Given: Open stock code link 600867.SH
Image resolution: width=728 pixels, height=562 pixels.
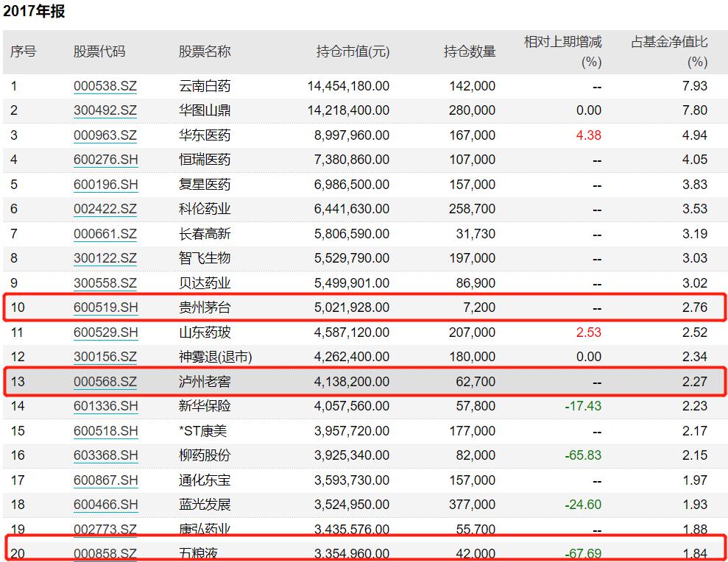Looking at the screenshot, I should (x=106, y=480).
